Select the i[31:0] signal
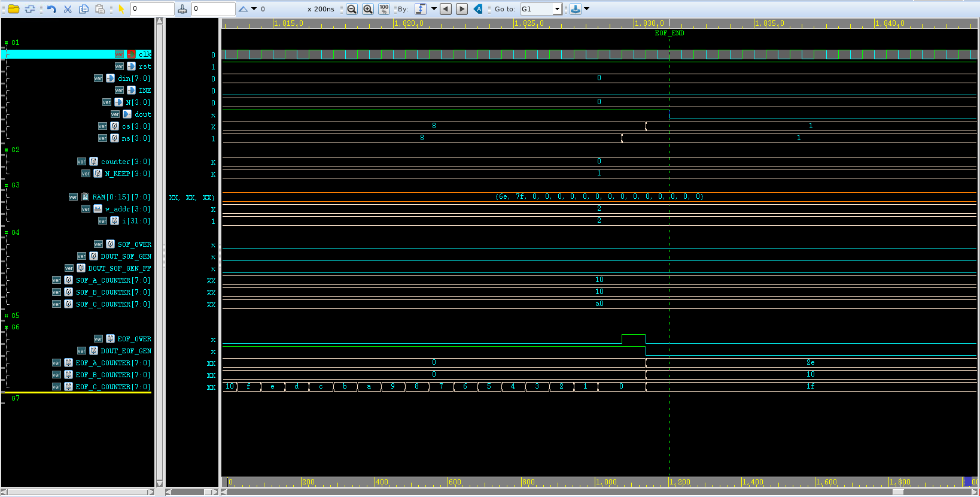Viewport: 980px width, 497px height. point(136,221)
